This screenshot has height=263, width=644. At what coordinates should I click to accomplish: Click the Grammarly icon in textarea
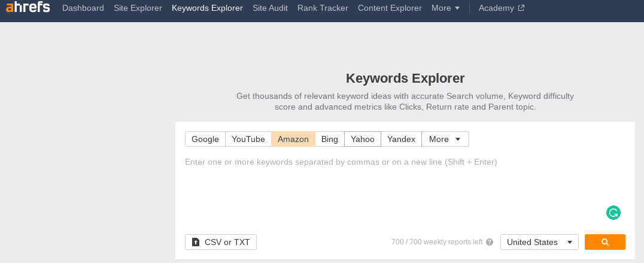tap(613, 213)
